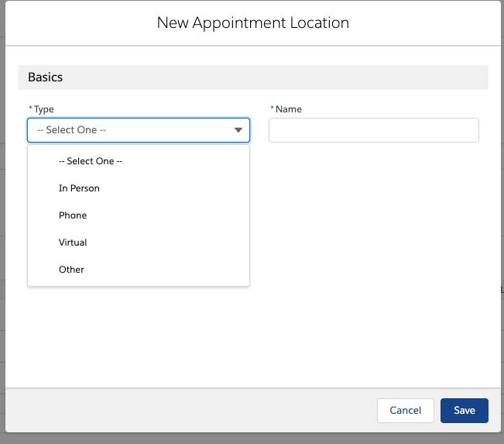Click the '-- Select One --' placeholder text in Type box
The height and width of the screenshot is (444, 504).
(71, 130)
